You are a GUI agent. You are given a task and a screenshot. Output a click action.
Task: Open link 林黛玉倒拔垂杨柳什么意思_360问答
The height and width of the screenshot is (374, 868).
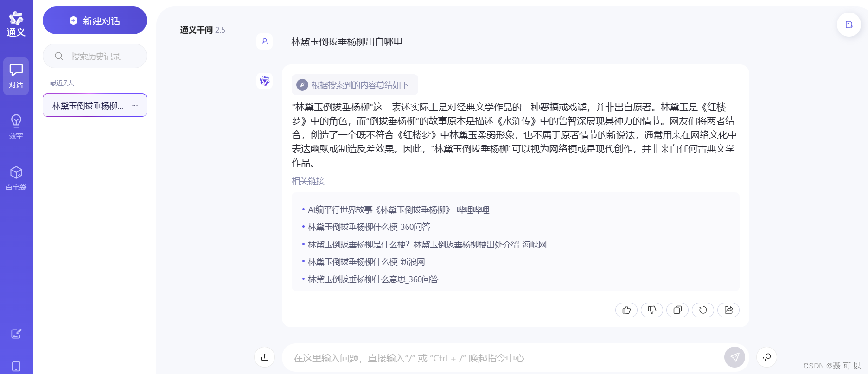pos(373,279)
